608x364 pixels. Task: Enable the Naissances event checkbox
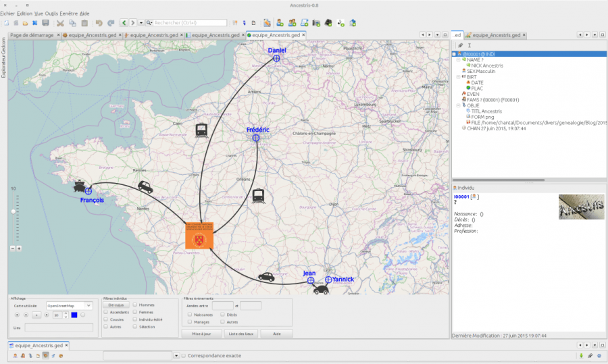tap(190, 315)
